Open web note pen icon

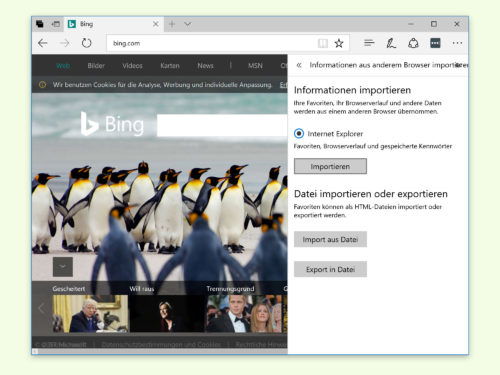pos(391,43)
